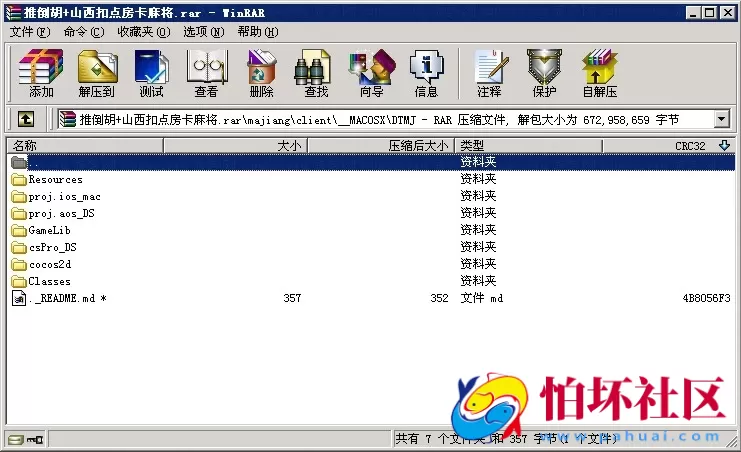Image resolution: width=741 pixels, height=452 pixels.
Task: Click the csPro_DS folder icon
Action: [x=19, y=248]
